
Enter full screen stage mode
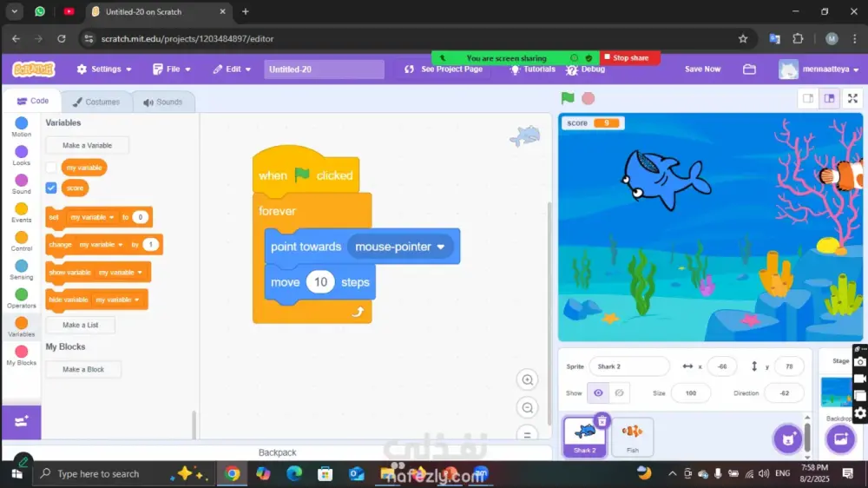click(852, 99)
